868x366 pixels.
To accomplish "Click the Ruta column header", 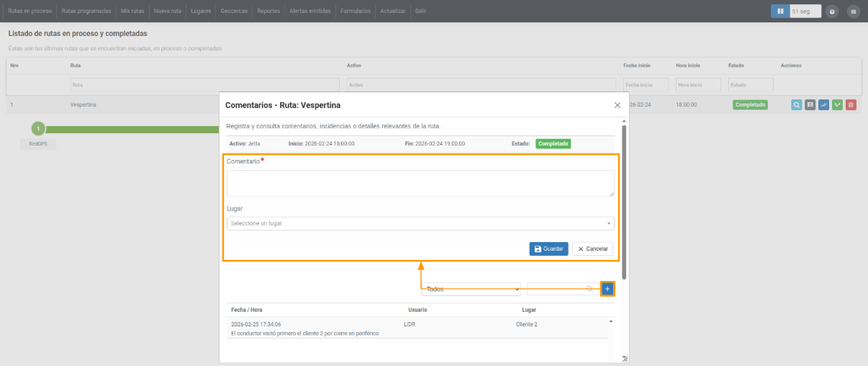I will pos(76,66).
